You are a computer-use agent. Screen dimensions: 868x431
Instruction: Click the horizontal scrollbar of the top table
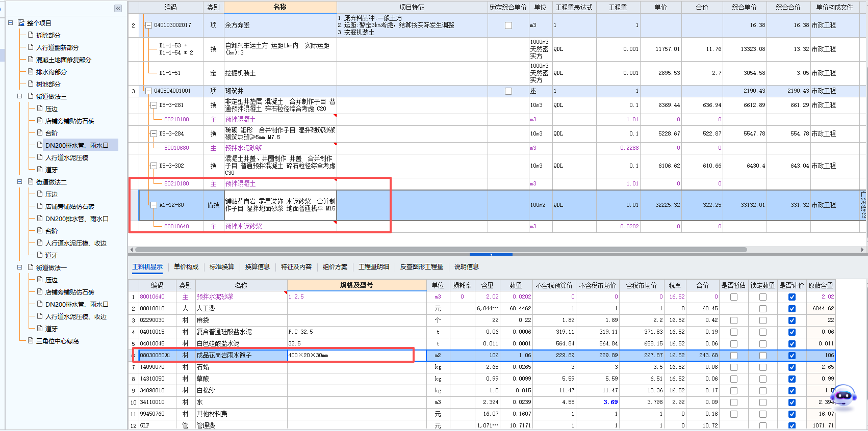coord(441,250)
